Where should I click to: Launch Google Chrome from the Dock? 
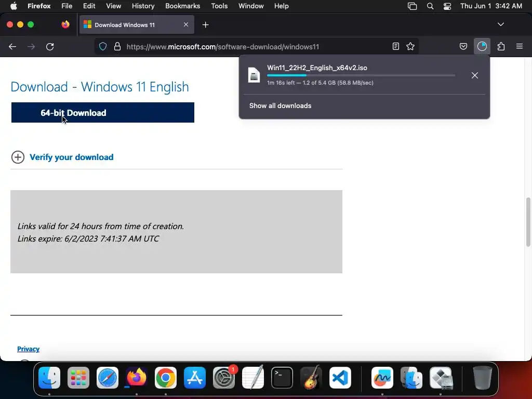tap(166, 378)
